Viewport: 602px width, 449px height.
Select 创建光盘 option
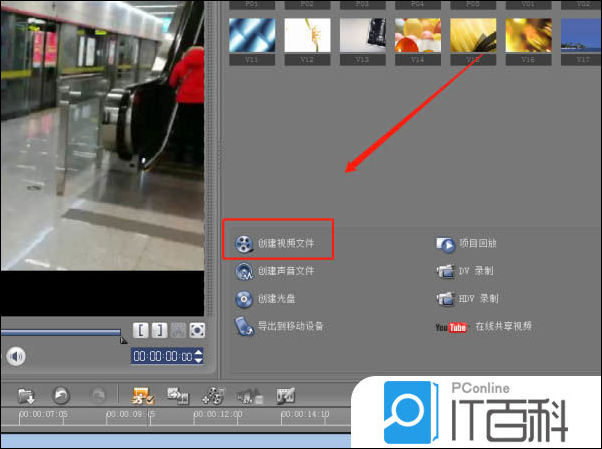(276, 299)
